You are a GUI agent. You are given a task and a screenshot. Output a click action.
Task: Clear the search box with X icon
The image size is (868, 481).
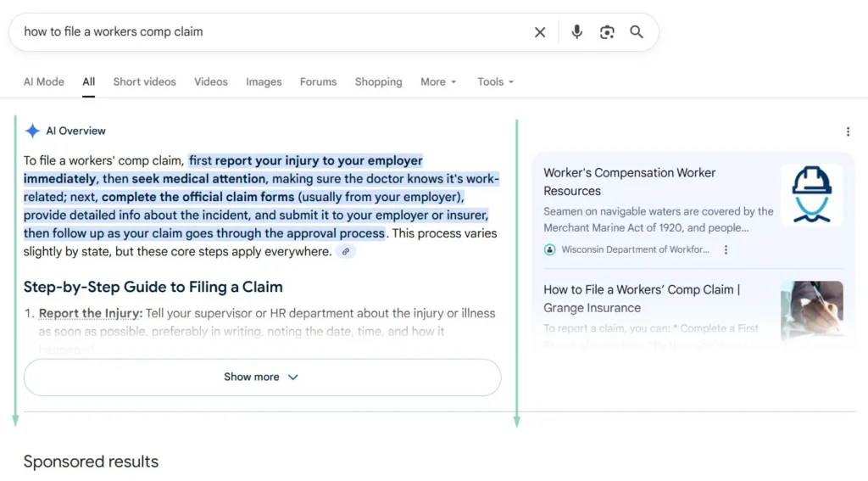tap(540, 32)
